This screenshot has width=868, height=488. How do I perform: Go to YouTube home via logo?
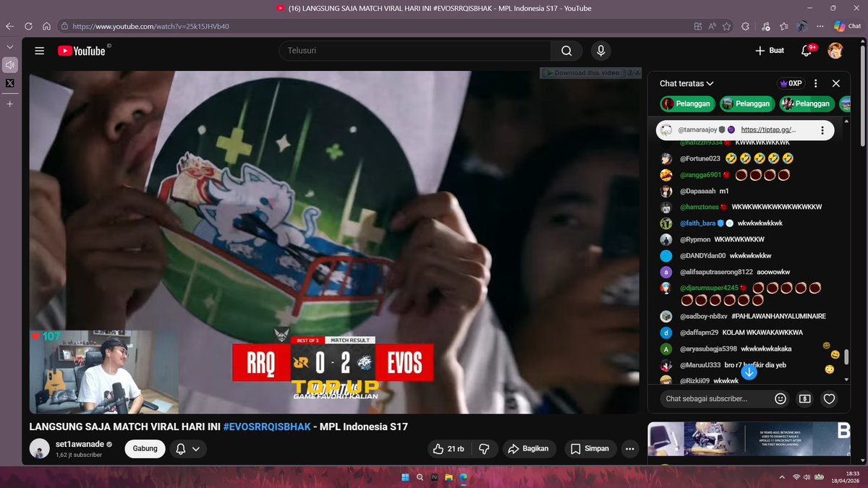82,51
